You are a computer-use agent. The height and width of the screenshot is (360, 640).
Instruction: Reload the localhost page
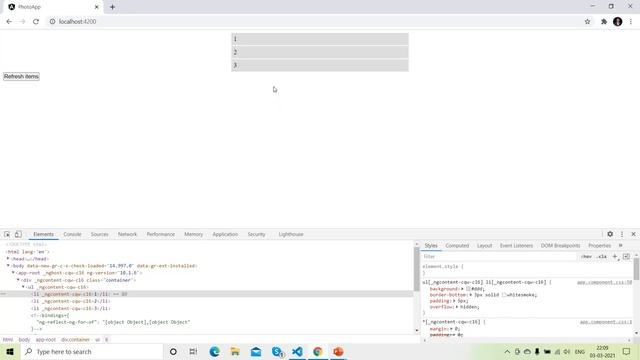point(36,22)
